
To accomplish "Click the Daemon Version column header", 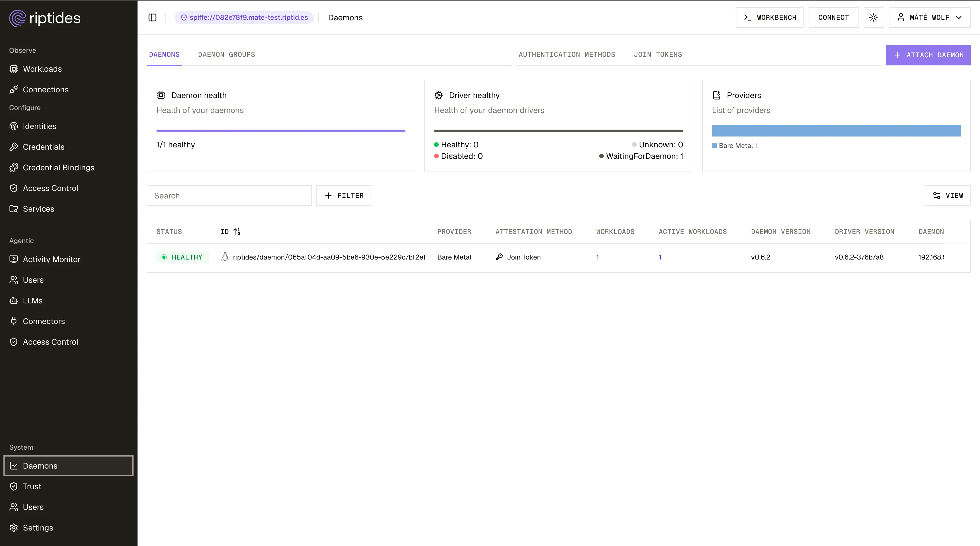I will coord(781,231).
